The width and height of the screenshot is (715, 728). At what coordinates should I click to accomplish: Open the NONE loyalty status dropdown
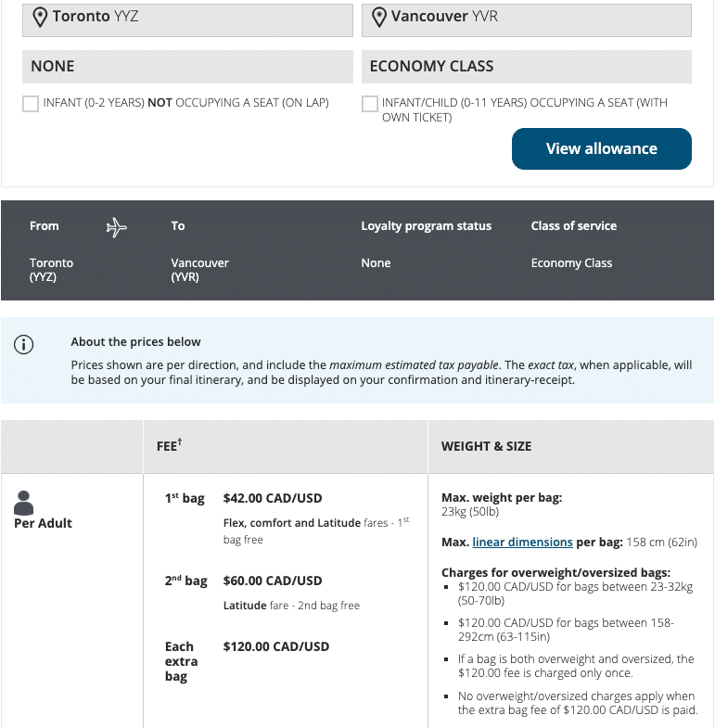[187, 67]
